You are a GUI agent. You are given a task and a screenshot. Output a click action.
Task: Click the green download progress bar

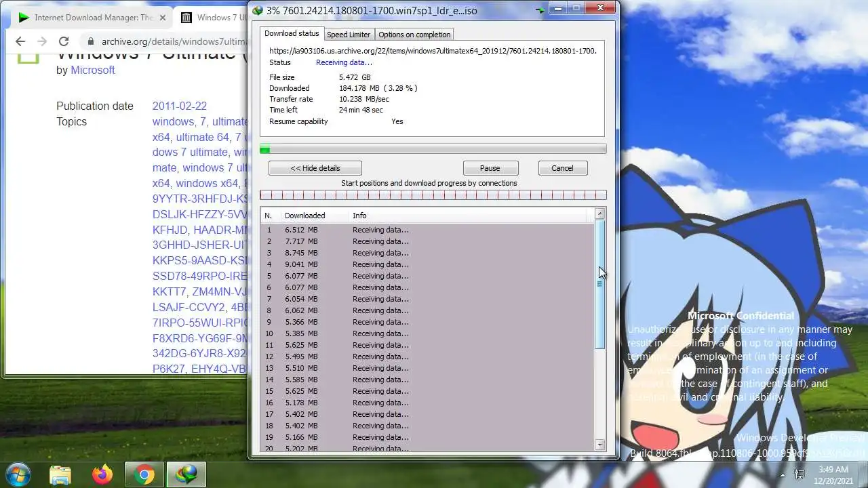tap(433, 149)
